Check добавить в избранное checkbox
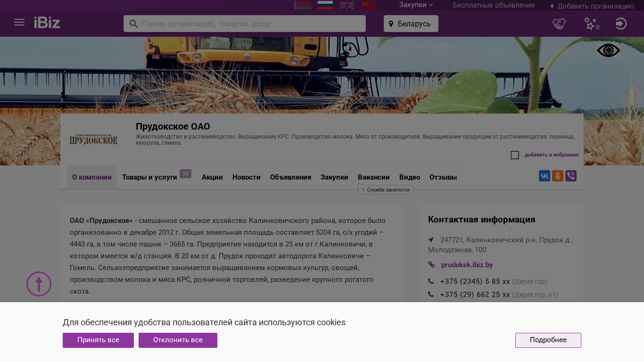This screenshot has width=644, height=362. 515,155
